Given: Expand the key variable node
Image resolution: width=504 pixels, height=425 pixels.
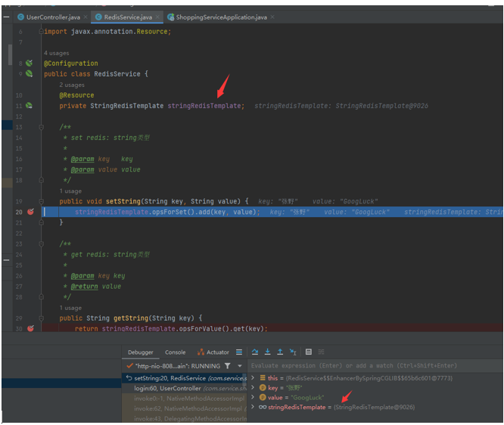Looking at the screenshot, I should [x=253, y=387].
